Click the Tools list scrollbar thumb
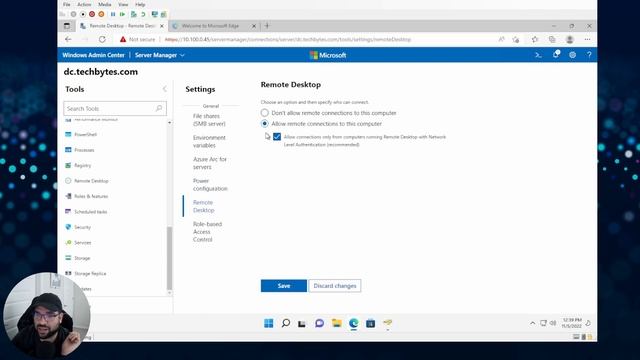Viewport: 640px width, 360px height. pos(169,258)
